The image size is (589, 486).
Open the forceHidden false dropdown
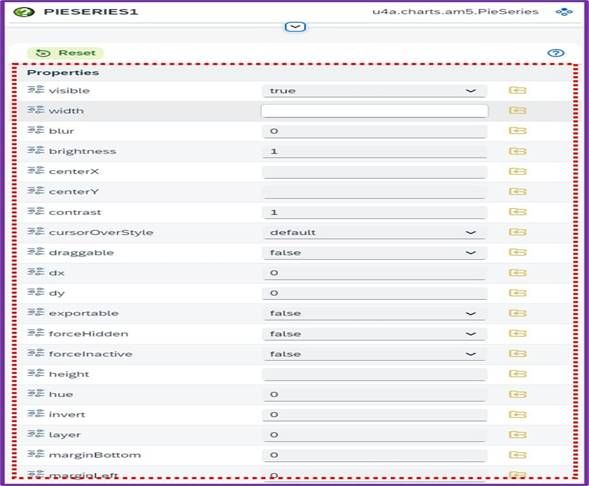(375, 334)
